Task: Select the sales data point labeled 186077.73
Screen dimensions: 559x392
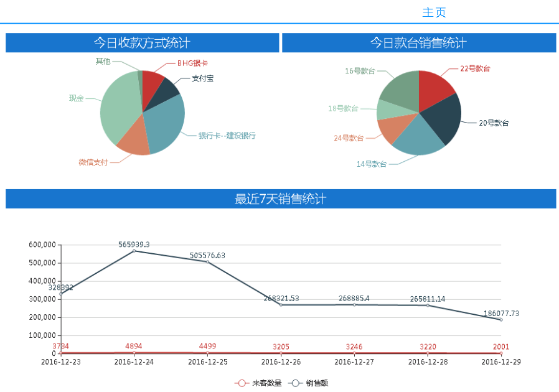Action: click(x=501, y=320)
